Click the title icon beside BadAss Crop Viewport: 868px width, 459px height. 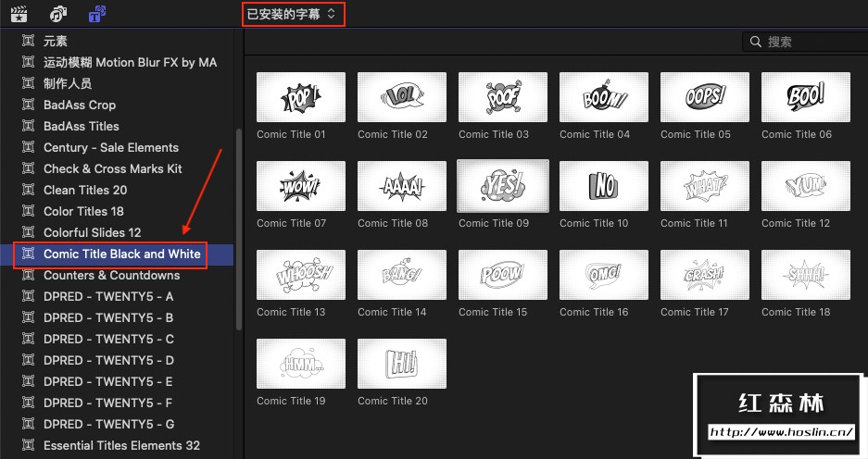click(x=28, y=104)
